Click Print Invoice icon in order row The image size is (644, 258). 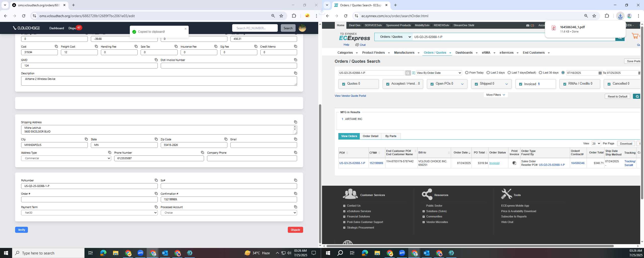(514, 163)
